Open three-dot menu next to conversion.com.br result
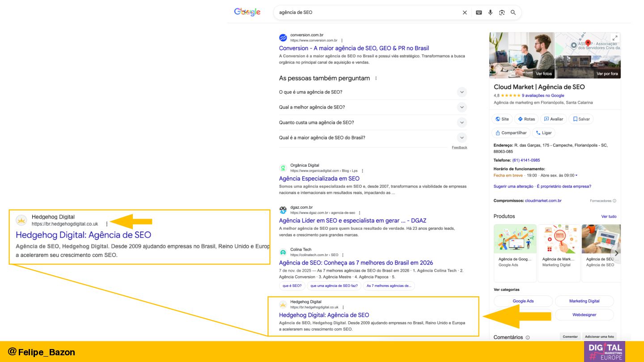 [x=342, y=41]
